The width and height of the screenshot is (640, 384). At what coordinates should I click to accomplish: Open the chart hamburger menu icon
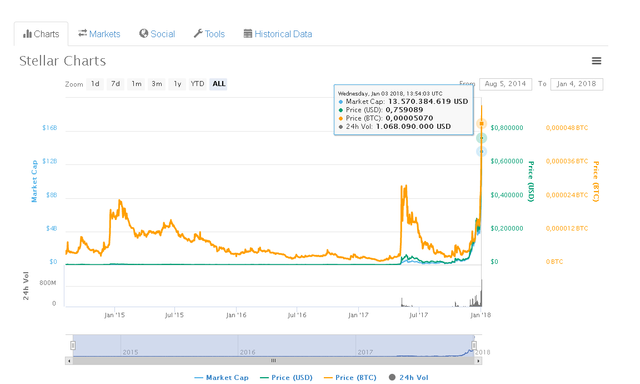click(596, 61)
